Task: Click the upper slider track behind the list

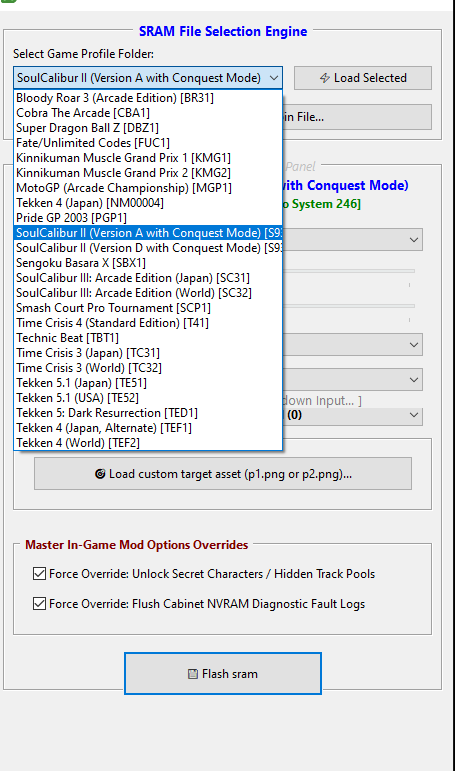Action: [x=348, y=270]
